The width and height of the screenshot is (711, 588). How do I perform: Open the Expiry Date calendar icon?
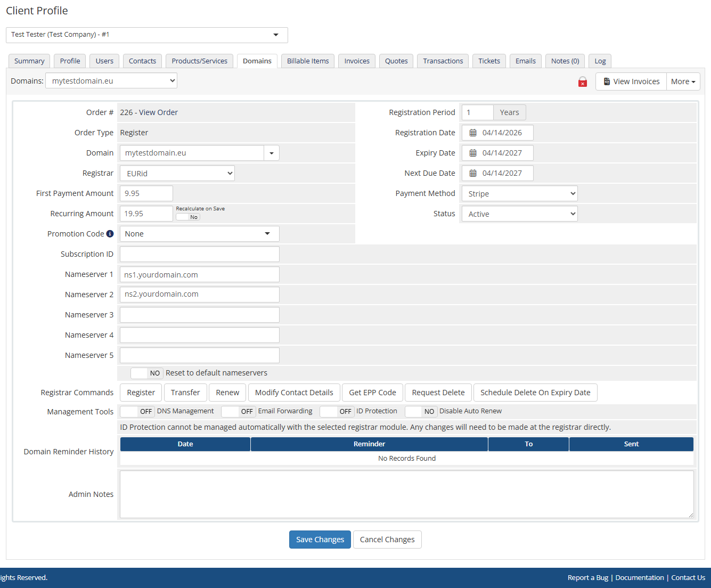point(473,153)
